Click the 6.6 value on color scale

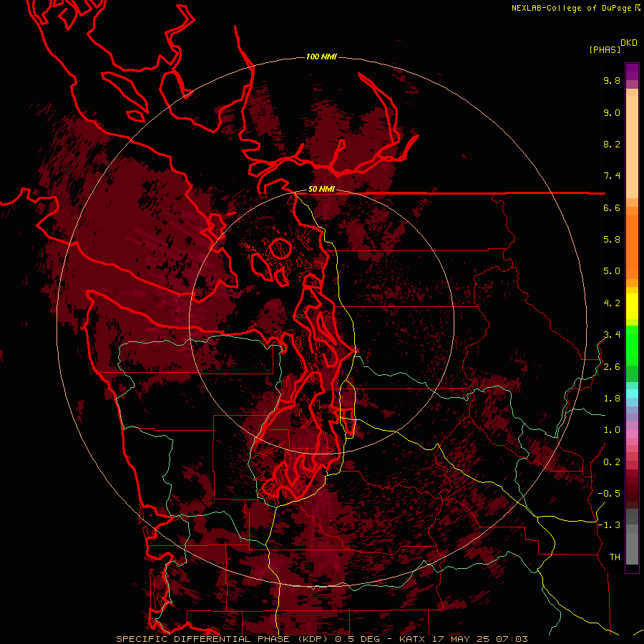click(x=612, y=208)
